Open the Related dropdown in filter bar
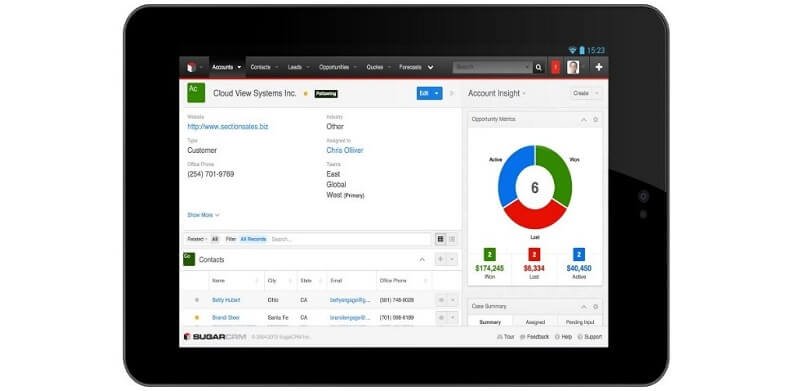Image resolution: width=785 pixels, height=391 pixels. coord(197,239)
